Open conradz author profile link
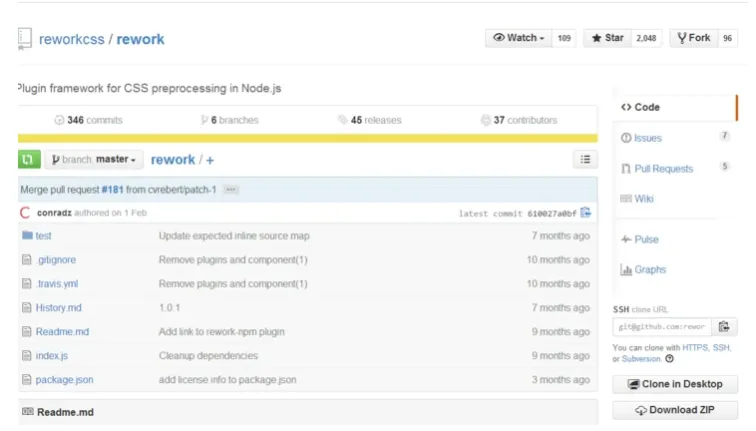Screen dimensions: 756x431 coord(54,213)
